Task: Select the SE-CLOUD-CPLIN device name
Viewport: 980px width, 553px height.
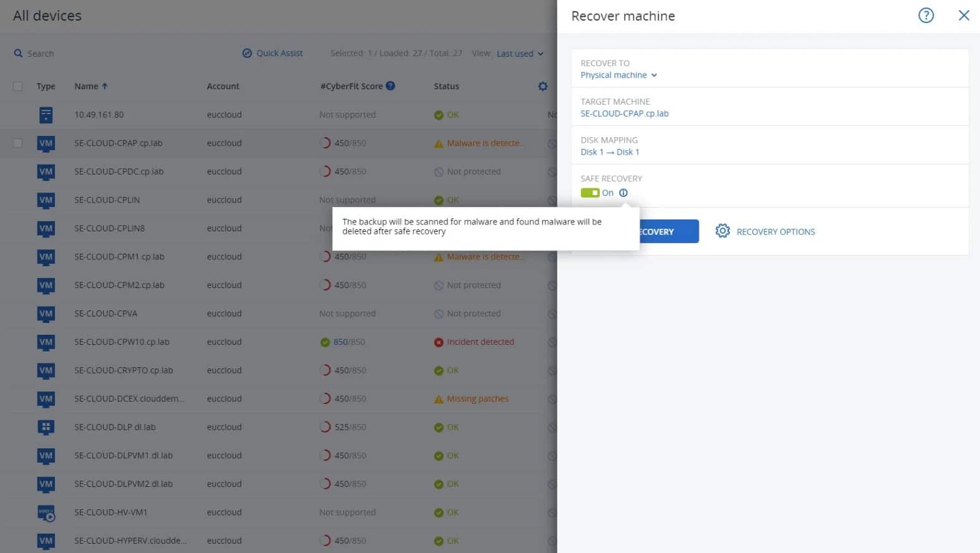Action: [x=107, y=200]
